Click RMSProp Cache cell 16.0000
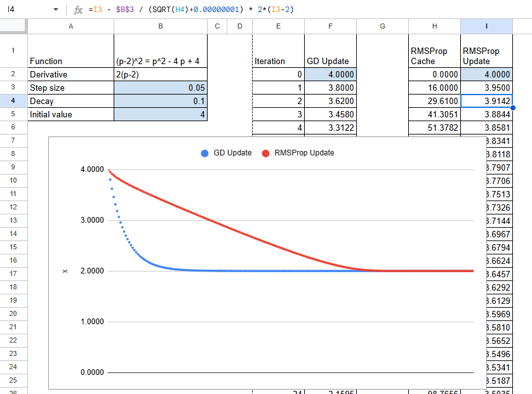Viewport: 532px width, 394px height. click(435, 88)
